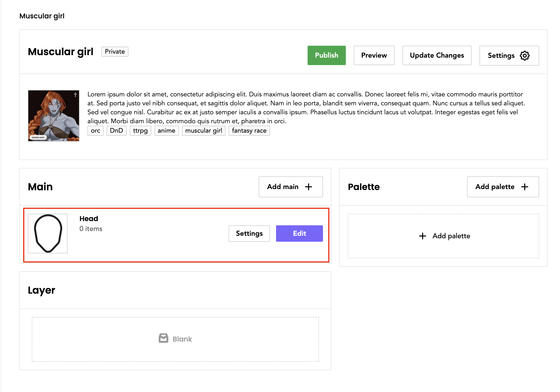Click plus icon in Add palette header button
This screenshot has width=560, height=392.
pos(524,187)
